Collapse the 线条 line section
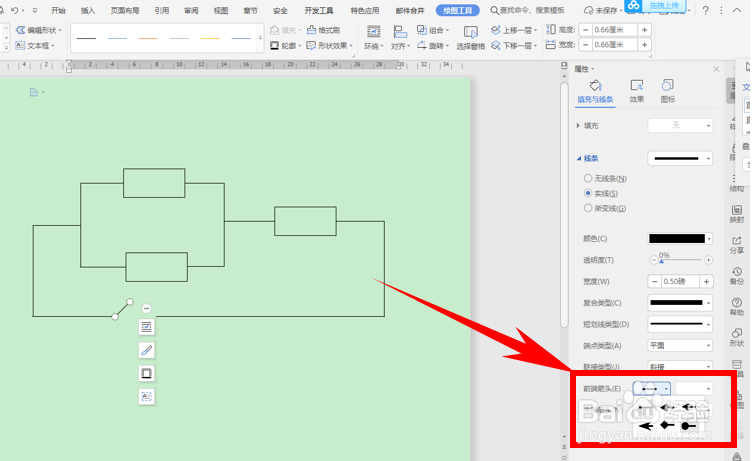753x461 pixels. [579, 158]
